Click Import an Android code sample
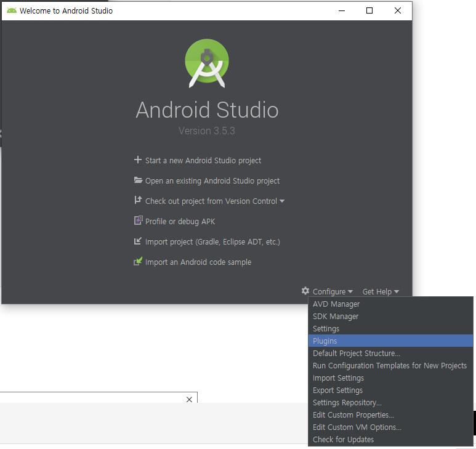This screenshot has height=449, width=476. (198, 262)
